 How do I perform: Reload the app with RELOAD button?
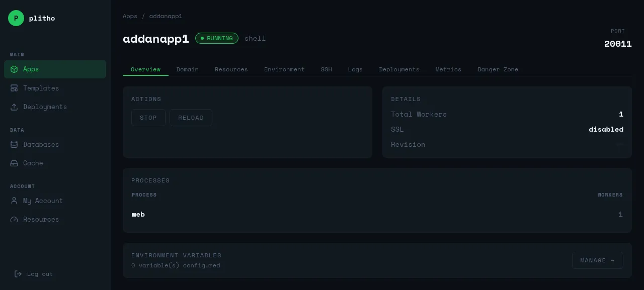click(x=191, y=118)
